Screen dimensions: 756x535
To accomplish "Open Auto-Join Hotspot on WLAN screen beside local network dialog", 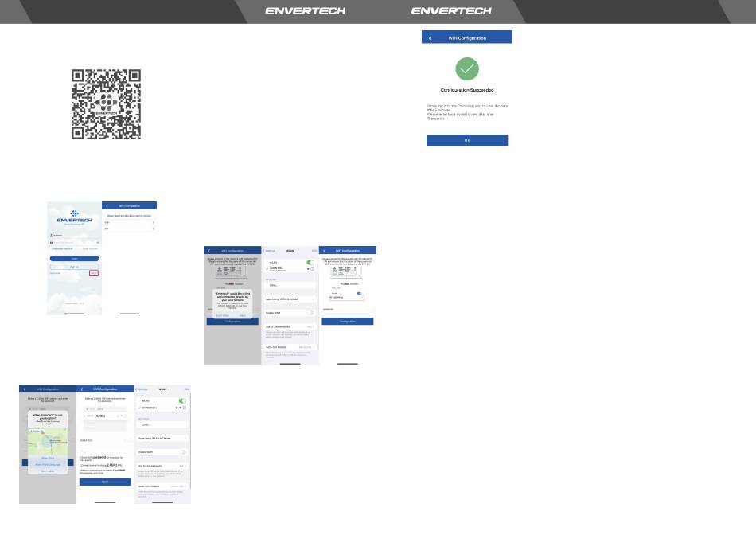I will pos(290,347).
